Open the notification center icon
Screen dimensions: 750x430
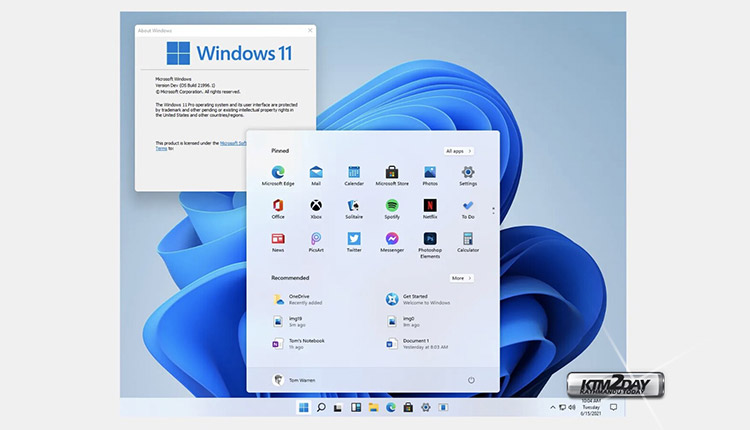tap(613, 407)
